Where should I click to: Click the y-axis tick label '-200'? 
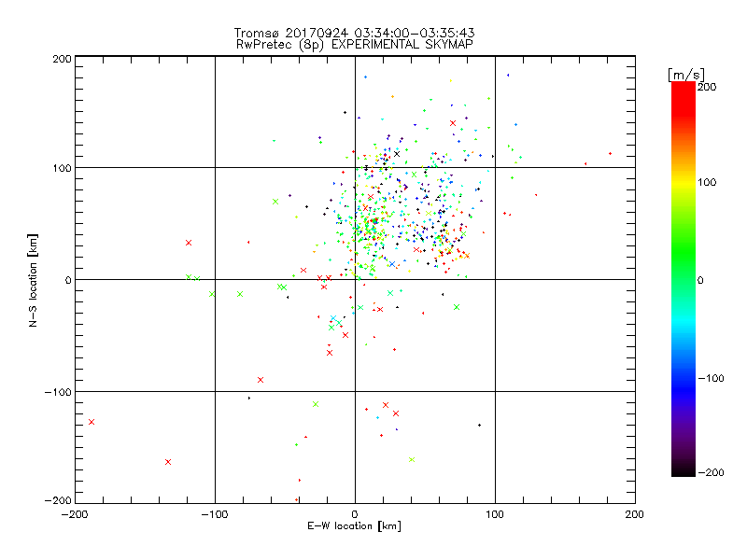click(58, 500)
